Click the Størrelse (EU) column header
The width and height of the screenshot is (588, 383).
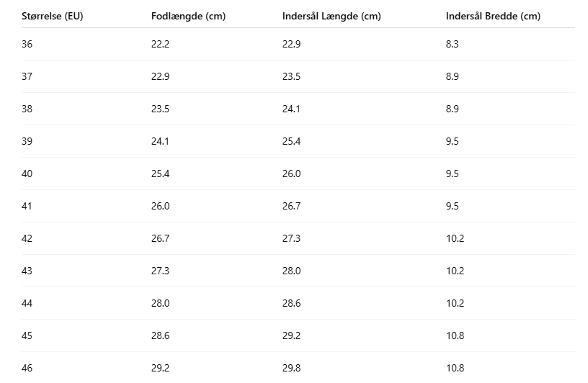click(51, 17)
